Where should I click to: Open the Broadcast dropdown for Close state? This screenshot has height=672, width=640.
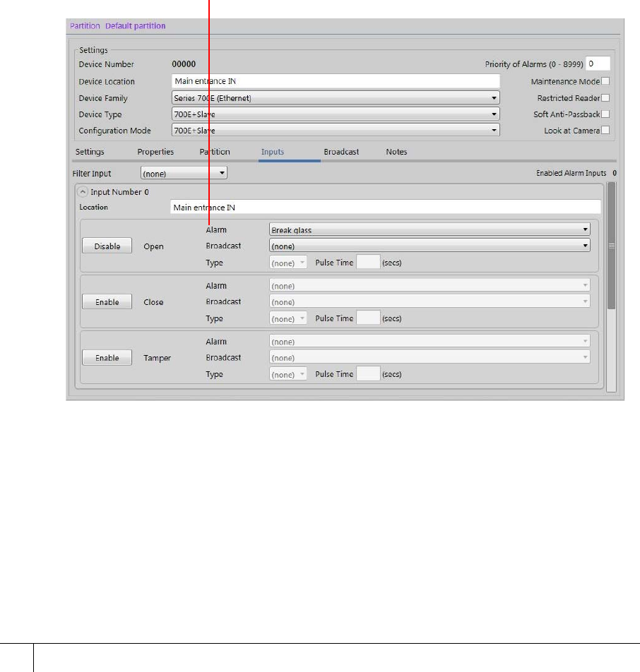(429, 301)
